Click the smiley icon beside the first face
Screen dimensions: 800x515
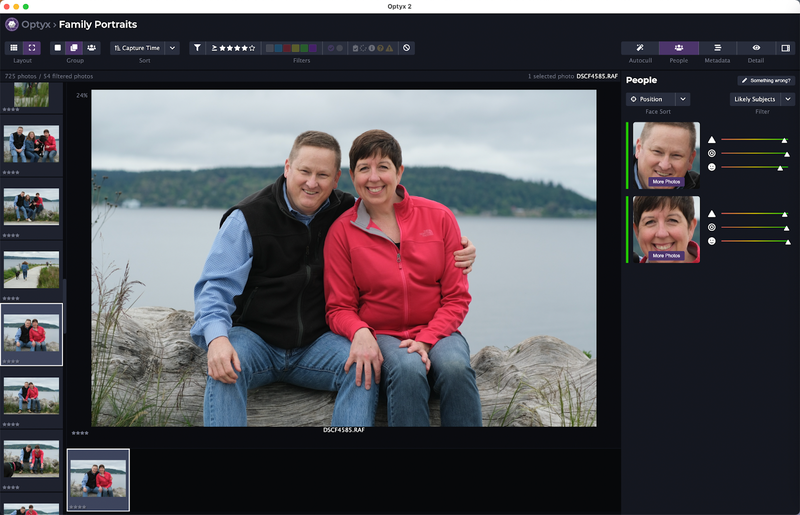point(712,167)
